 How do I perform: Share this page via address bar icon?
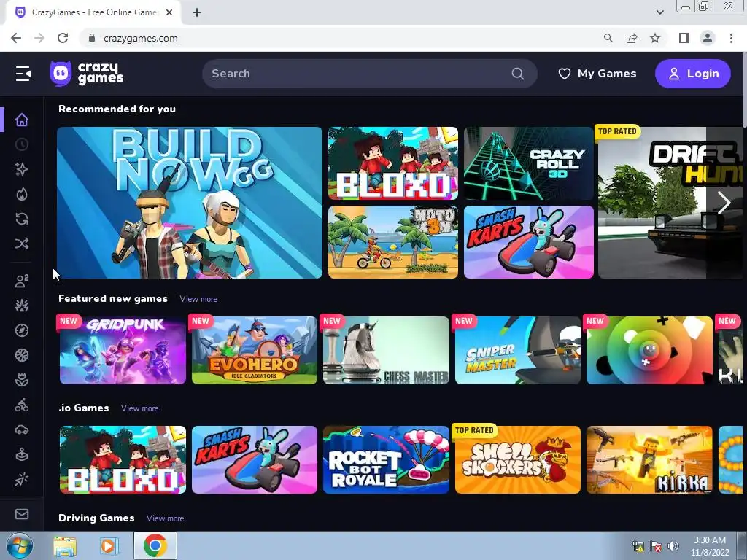632,38
